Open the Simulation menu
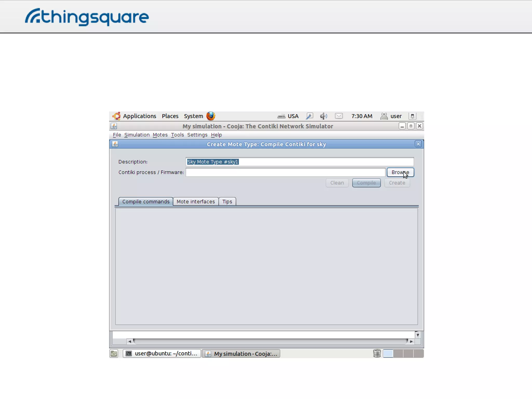Screen dimensions: 532x399 (137, 135)
